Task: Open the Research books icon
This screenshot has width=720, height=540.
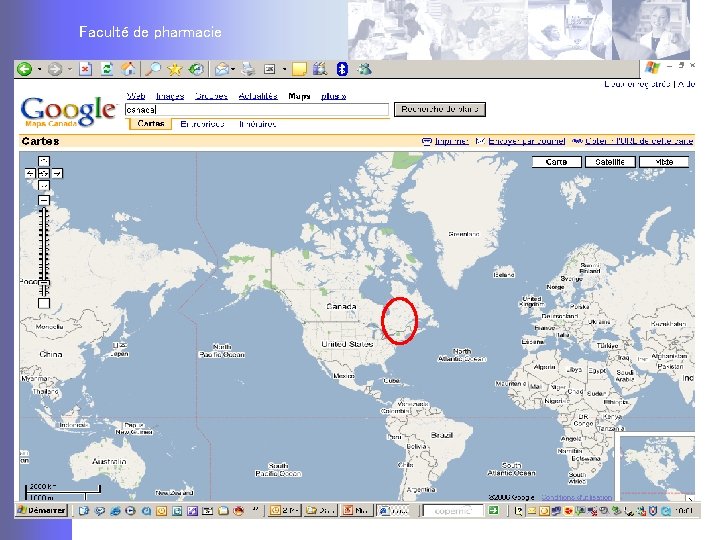Action: pyautogui.click(x=320, y=69)
